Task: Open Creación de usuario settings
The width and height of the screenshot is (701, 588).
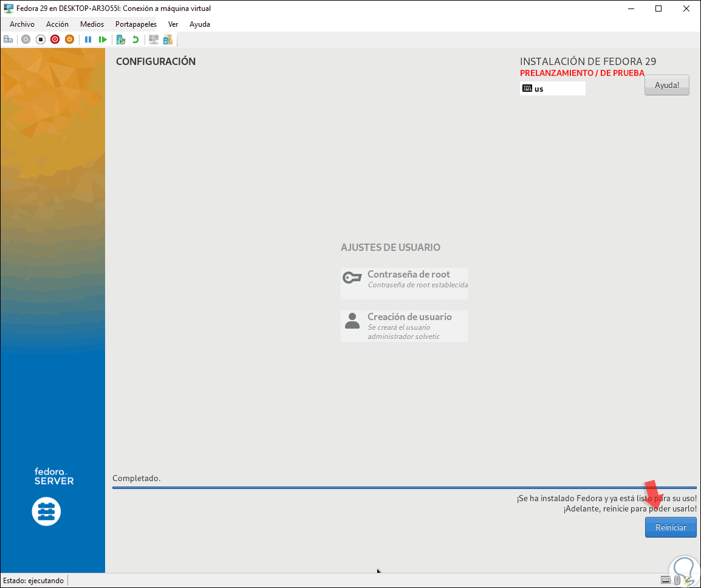Action: [404, 326]
